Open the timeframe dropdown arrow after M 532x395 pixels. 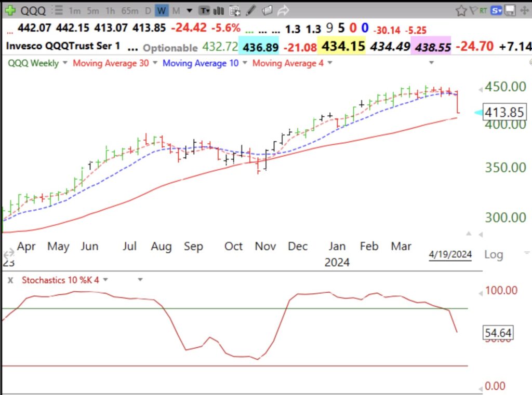tap(189, 10)
